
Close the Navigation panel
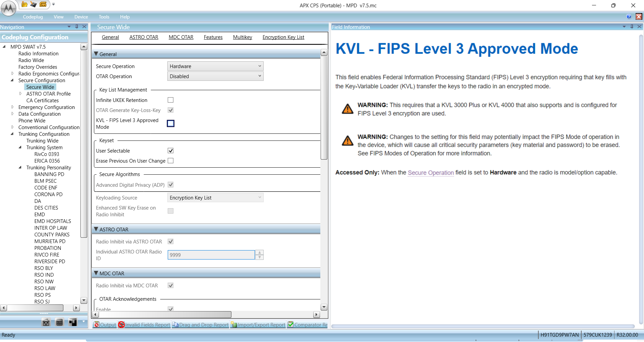coord(84,26)
